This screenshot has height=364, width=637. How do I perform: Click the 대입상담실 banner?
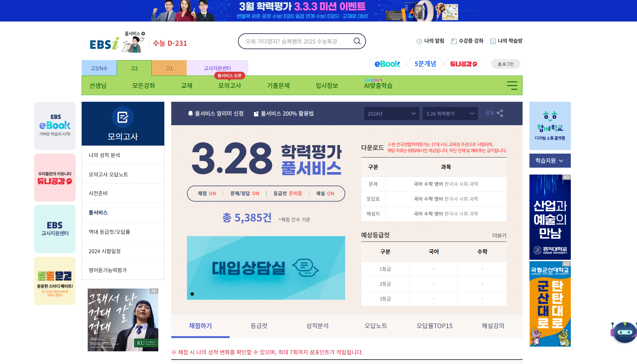[x=266, y=268]
